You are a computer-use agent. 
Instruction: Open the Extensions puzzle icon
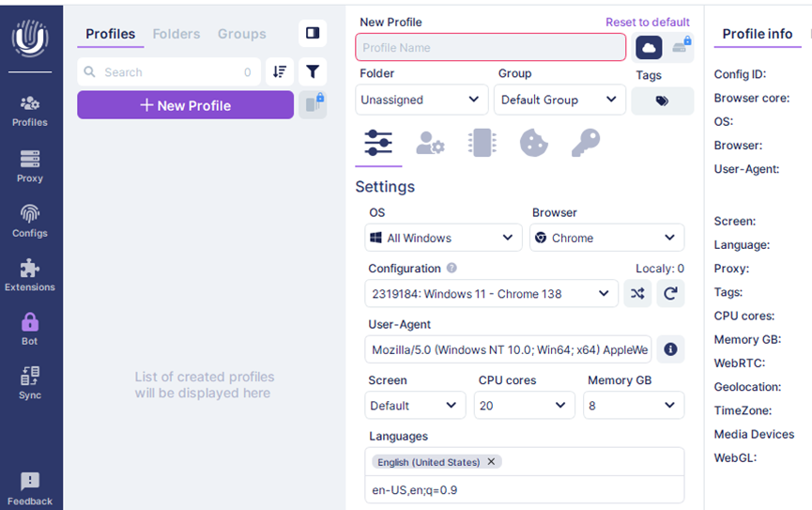30,274
